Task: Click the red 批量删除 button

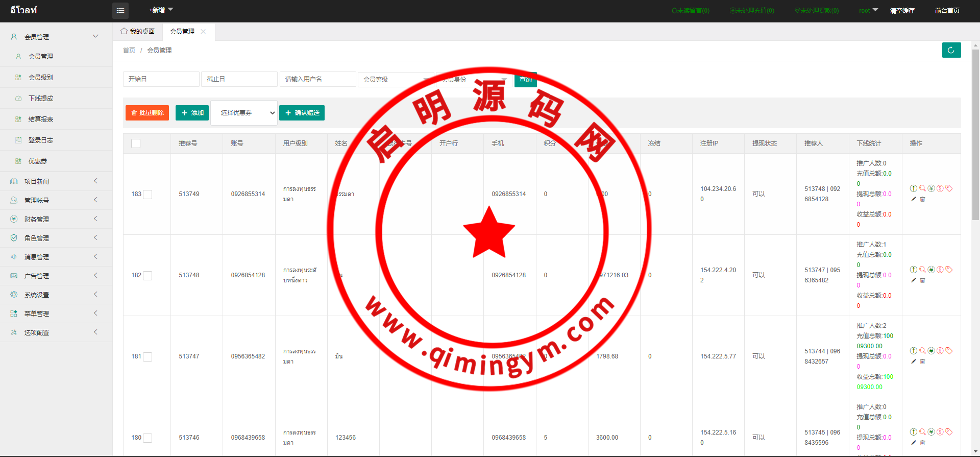Action: (x=147, y=113)
